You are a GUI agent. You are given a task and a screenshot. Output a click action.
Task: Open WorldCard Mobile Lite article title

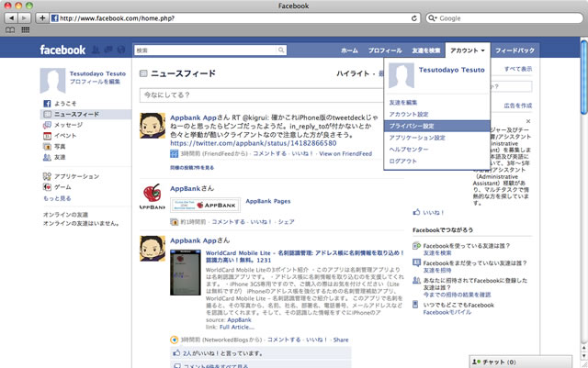point(304,256)
